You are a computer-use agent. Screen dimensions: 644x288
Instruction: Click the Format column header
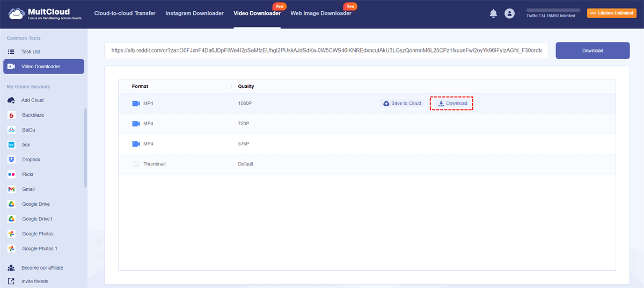click(140, 87)
